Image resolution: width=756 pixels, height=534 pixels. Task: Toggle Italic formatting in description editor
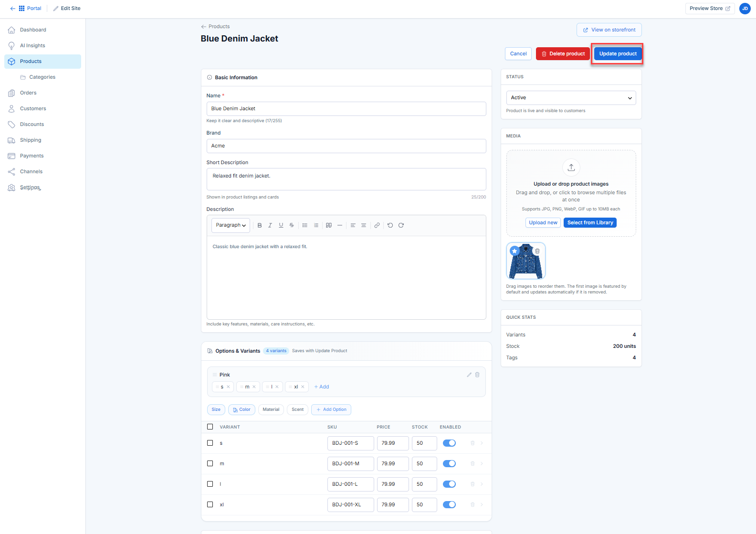[x=270, y=225]
